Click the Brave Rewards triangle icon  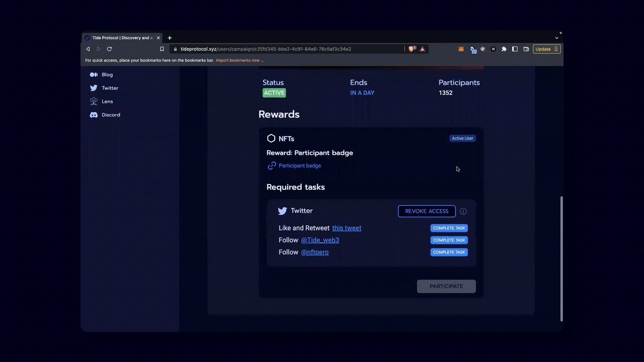[422, 49]
